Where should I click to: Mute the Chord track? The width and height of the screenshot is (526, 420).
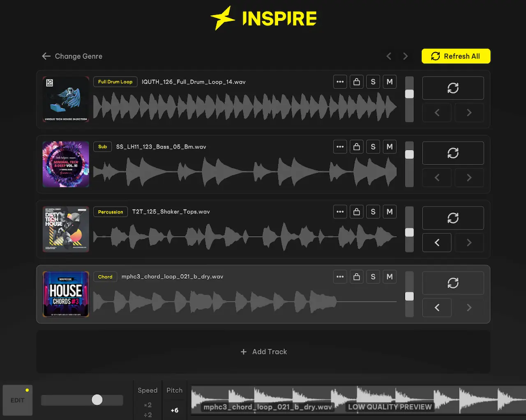click(390, 277)
